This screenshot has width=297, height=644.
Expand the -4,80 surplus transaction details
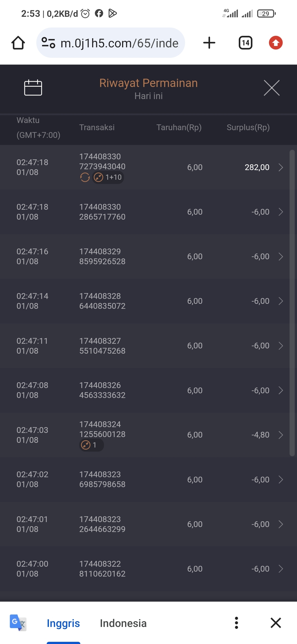pos(280,435)
